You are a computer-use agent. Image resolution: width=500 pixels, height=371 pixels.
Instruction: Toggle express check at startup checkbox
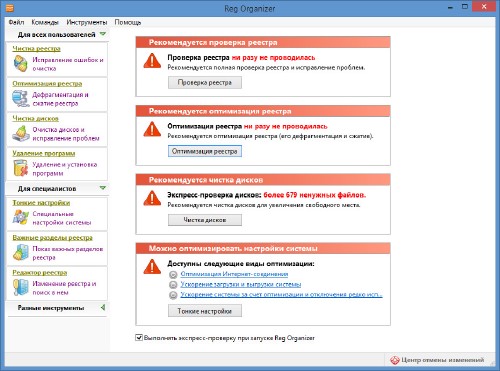pyautogui.click(x=139, y=338)
